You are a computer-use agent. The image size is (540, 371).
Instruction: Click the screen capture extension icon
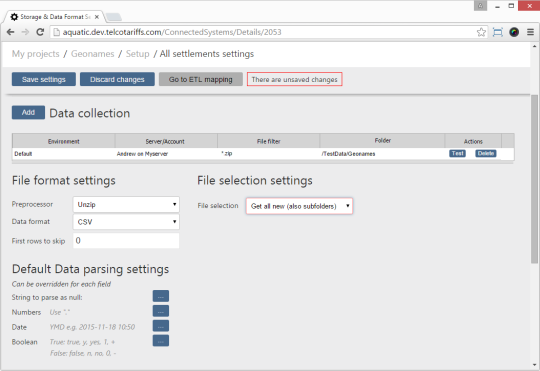tap(498, 32)
